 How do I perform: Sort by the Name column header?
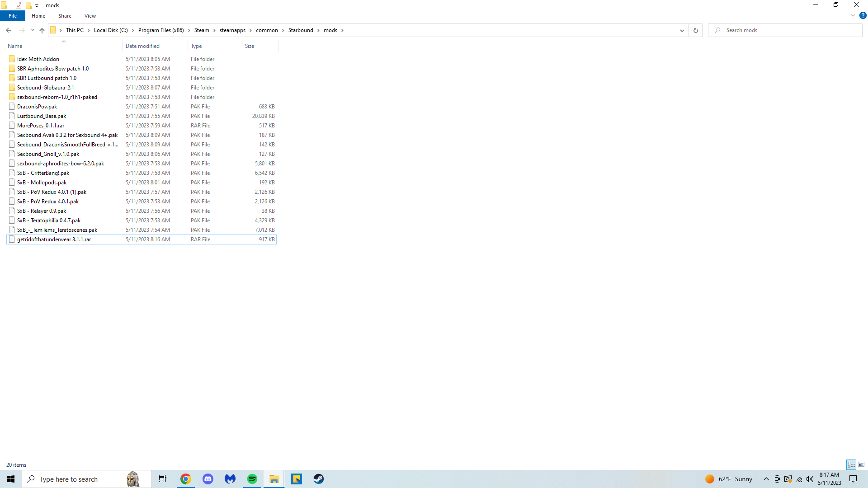[64, 46]
